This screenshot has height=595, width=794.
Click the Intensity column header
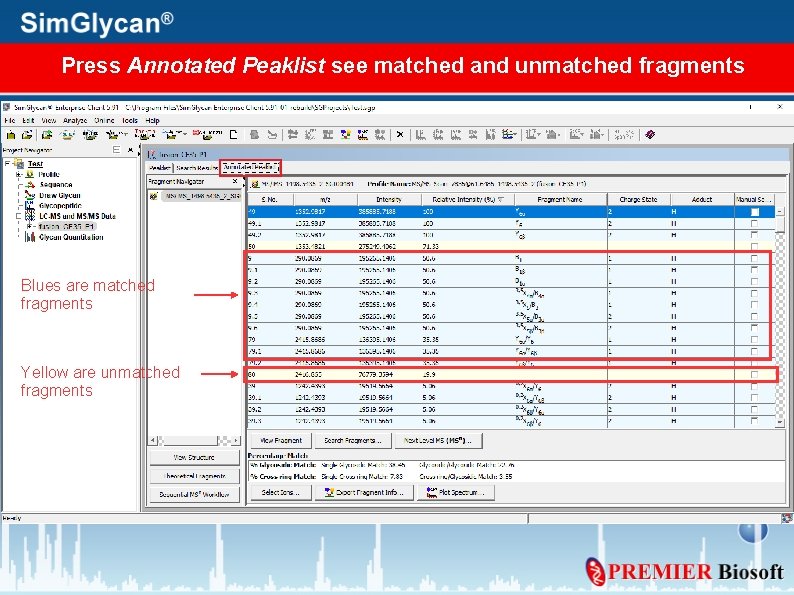389,200
